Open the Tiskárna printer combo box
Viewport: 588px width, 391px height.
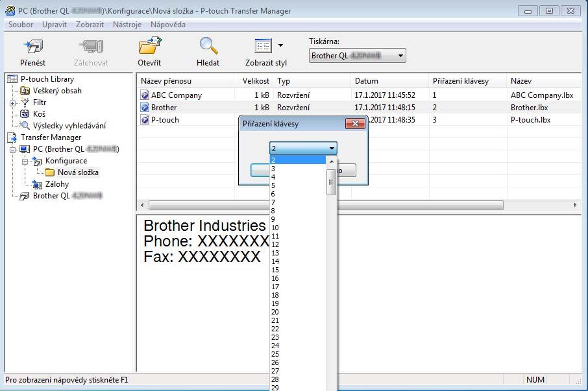coord(357,56)
